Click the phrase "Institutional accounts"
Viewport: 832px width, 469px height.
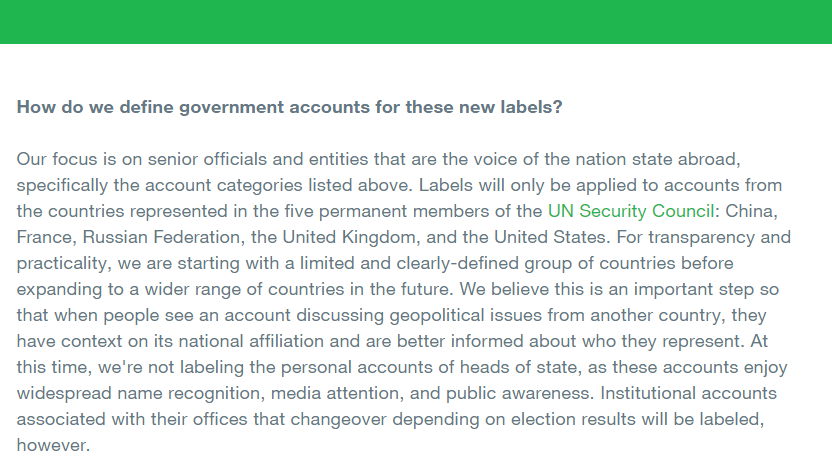(x=688, y=393)
